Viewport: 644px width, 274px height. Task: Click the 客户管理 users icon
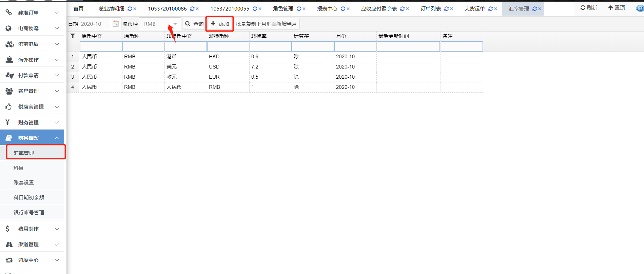pos(9,91)
